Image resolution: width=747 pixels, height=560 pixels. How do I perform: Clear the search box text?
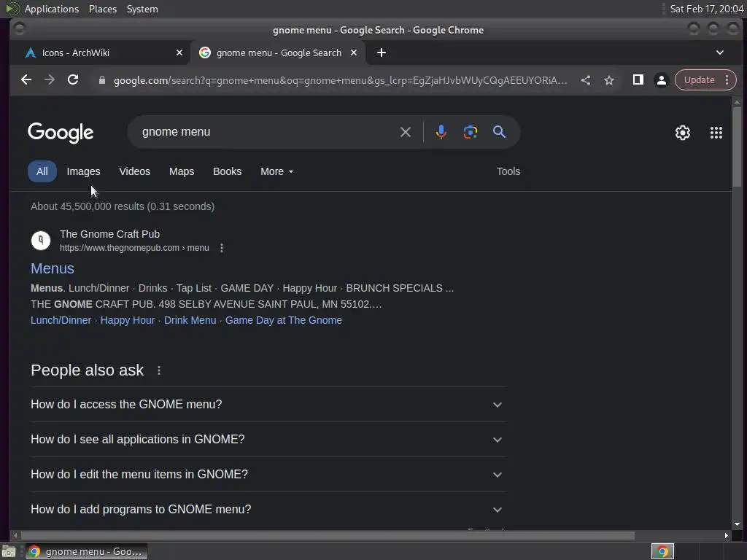tap(406, 132)
